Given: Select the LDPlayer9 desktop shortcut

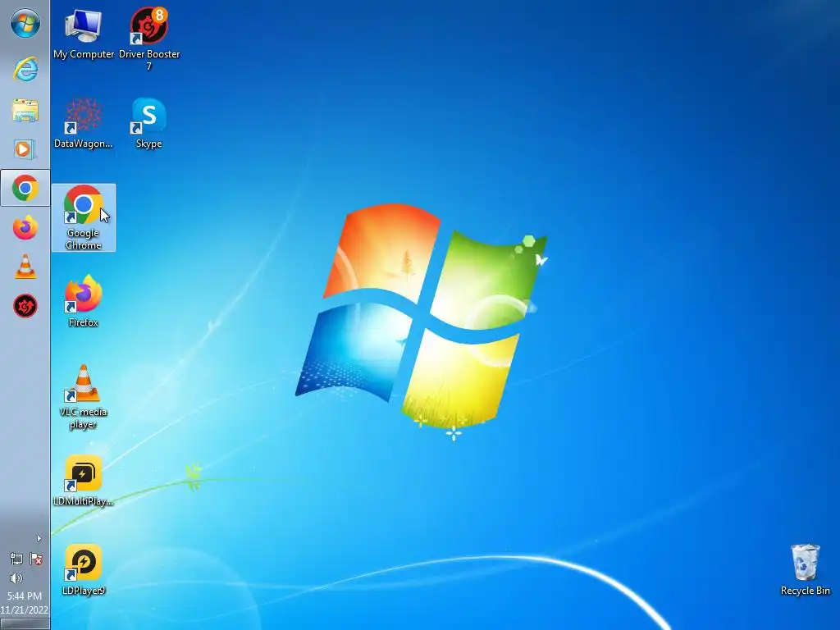Looking at the screenshot, I should click(83, 570).
